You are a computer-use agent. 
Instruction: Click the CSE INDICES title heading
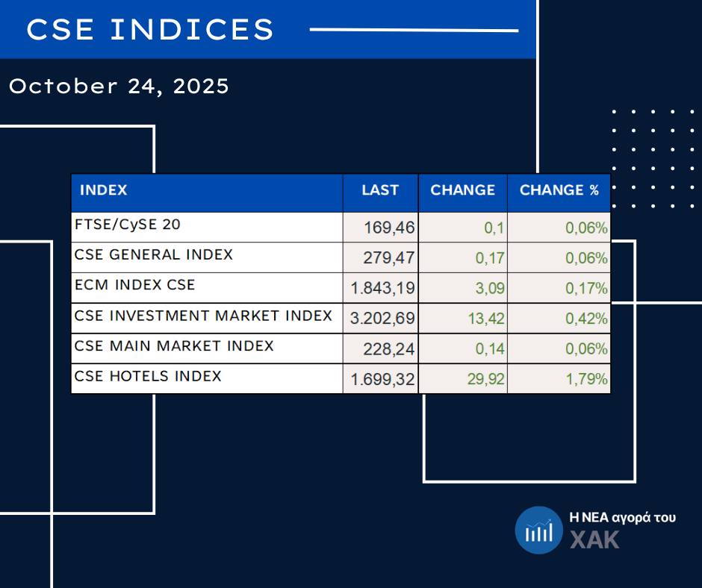[151, 30]
